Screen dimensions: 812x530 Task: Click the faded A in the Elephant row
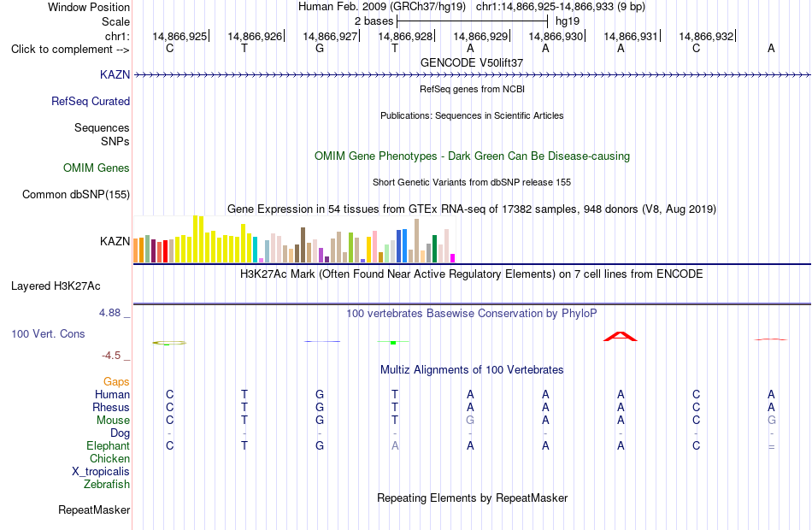[x=395, y=445]
